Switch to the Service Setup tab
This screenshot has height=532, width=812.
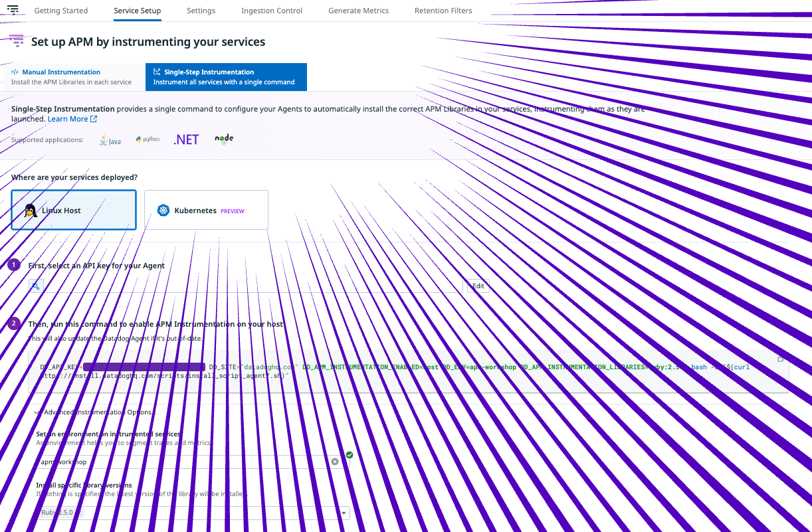pos(138,11)
